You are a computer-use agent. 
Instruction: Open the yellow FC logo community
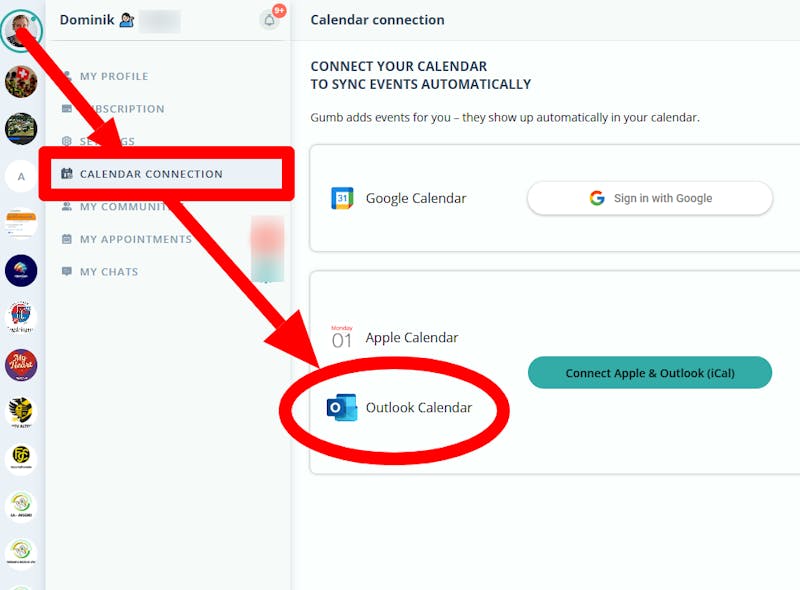pos(21,458)
